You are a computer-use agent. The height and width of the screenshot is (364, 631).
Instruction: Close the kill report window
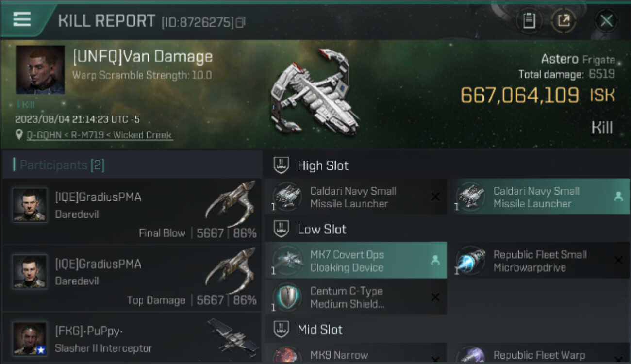click(x=606, y=21)
